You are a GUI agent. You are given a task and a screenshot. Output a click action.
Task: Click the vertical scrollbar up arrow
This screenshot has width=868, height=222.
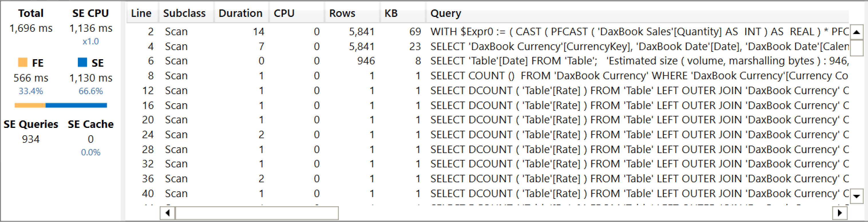[857, 32]
